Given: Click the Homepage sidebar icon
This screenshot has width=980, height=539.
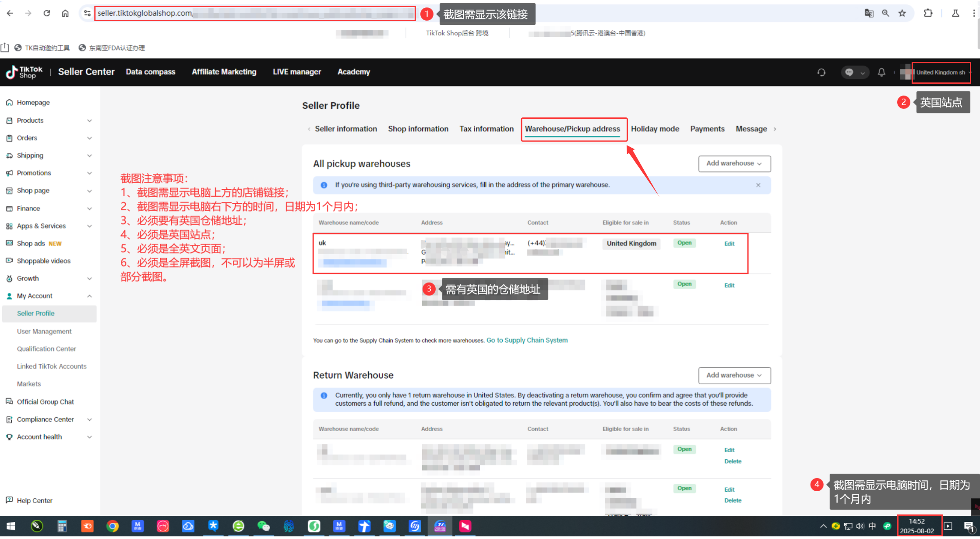Looking at the screenshot, I should pos(9,103).
